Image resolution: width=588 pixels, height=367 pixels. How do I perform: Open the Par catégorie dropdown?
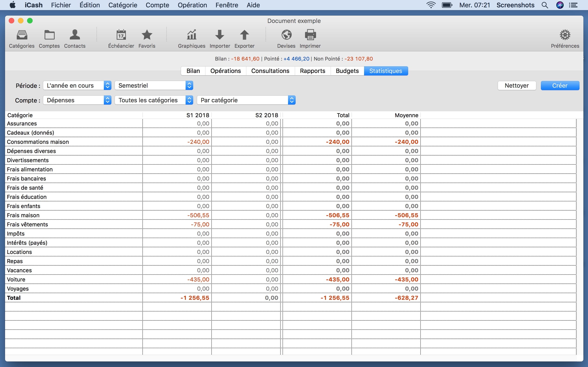(246, 100)
